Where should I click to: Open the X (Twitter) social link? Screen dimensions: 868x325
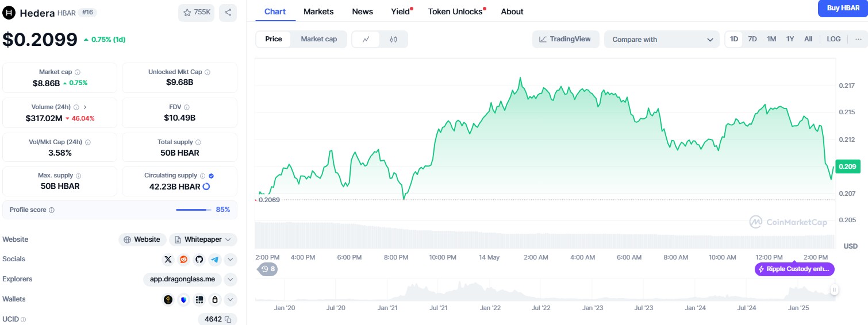[168, 260]
